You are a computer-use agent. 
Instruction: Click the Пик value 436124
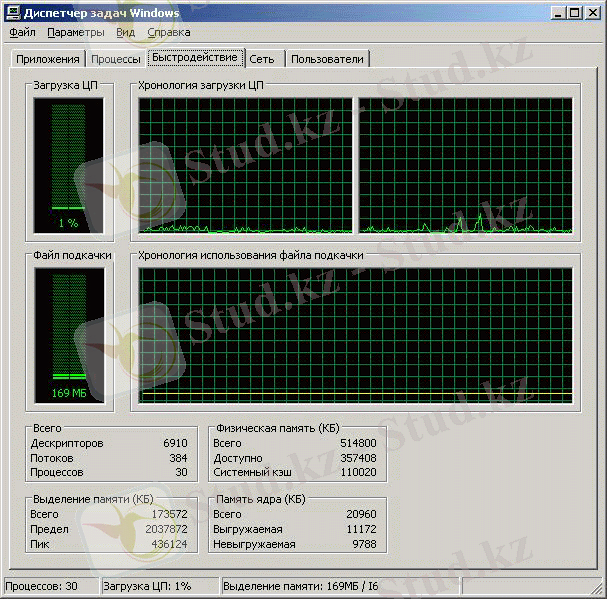pos(170,544)
